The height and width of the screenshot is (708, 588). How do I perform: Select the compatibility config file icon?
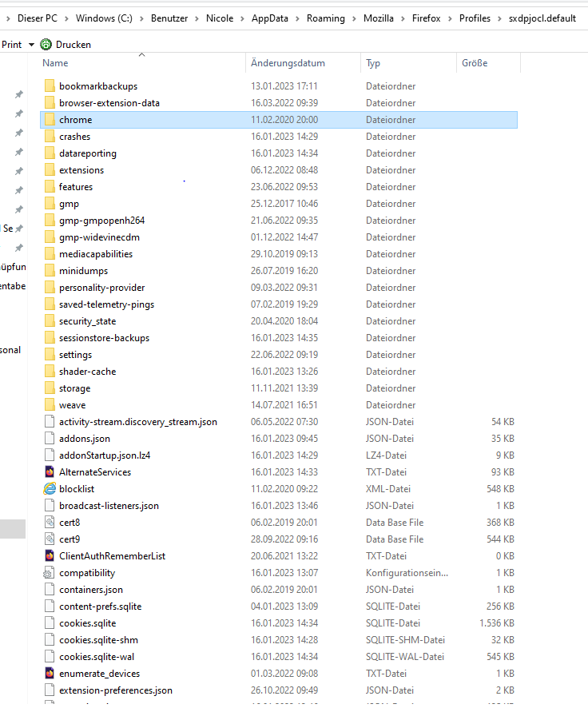49,572
